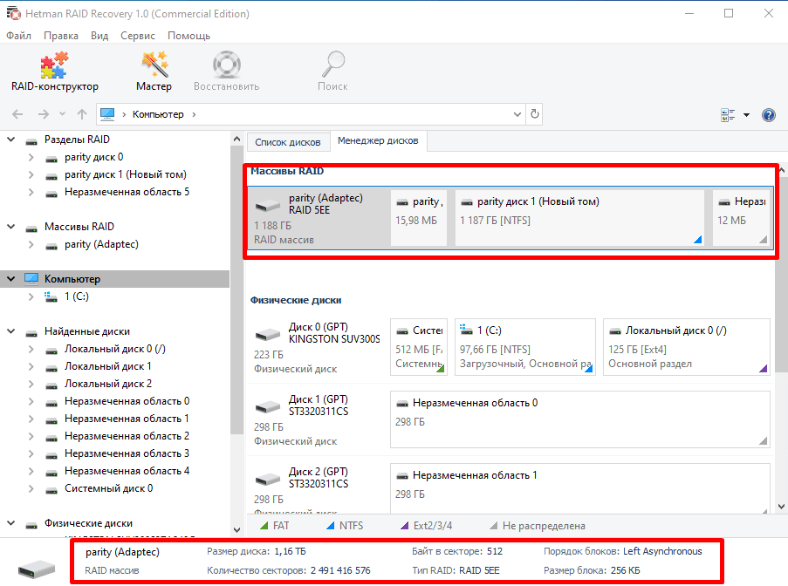Select the 1 (C:) NTFS partition block
The height and width of the screenshot is (586, 788).
pos(525,347)
